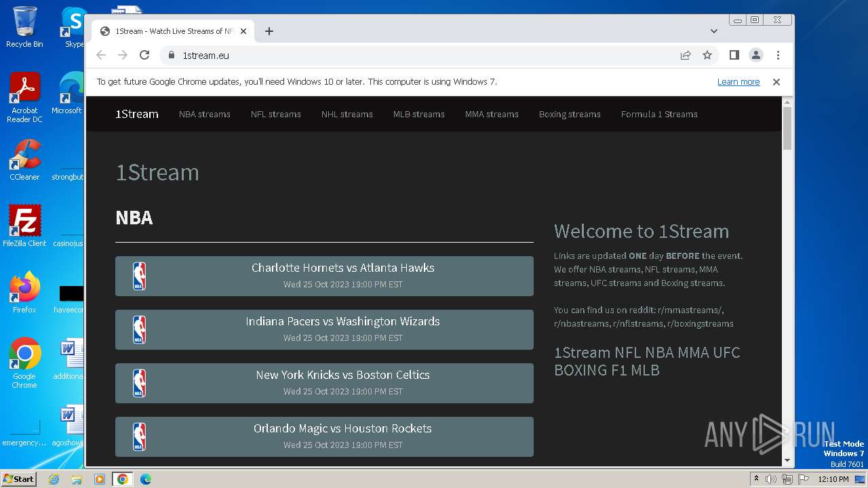868x488 pixels.
Task: Reload the page in Chrome
Action: pyautogui.click(x=144, y=55)
